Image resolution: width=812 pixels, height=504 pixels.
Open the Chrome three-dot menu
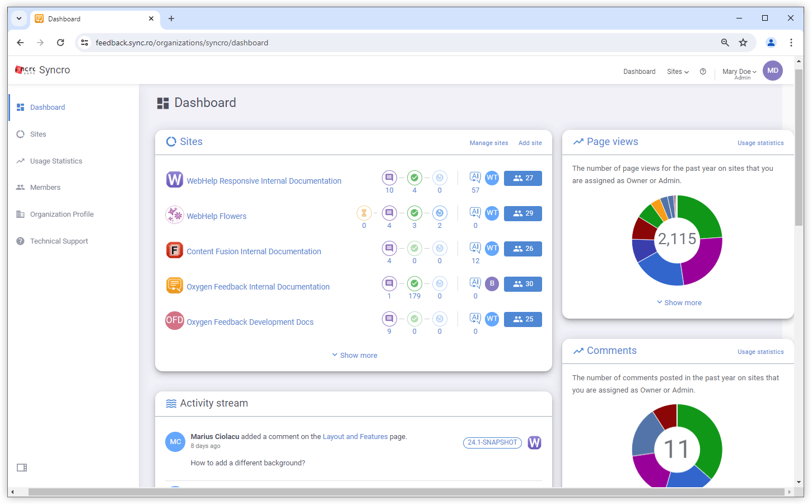(x=791, y=43)
